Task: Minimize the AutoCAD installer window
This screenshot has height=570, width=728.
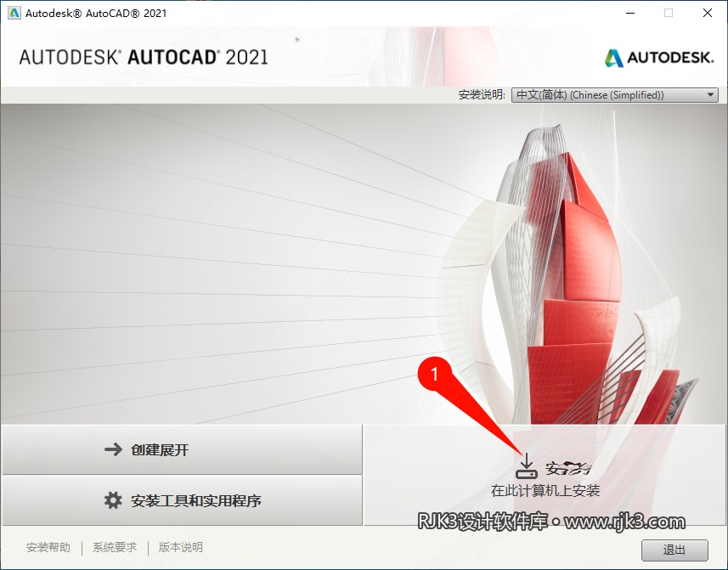Action: (x=630, y=13)
